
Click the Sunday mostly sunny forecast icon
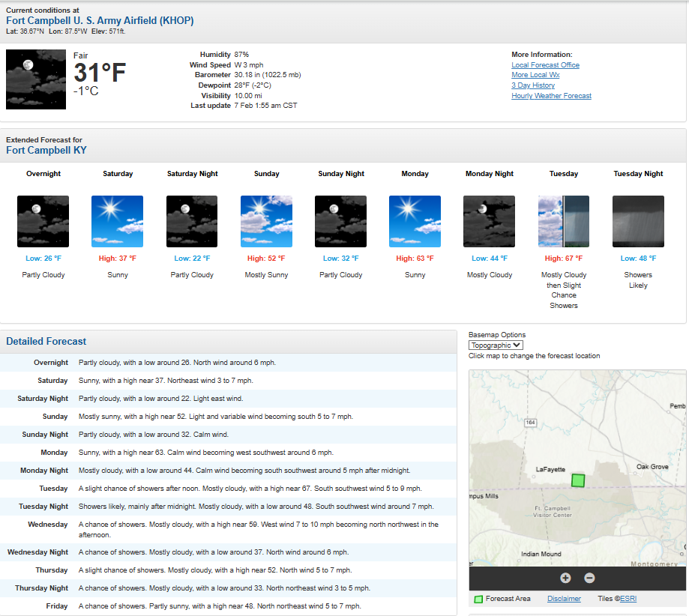coord(266,221)
